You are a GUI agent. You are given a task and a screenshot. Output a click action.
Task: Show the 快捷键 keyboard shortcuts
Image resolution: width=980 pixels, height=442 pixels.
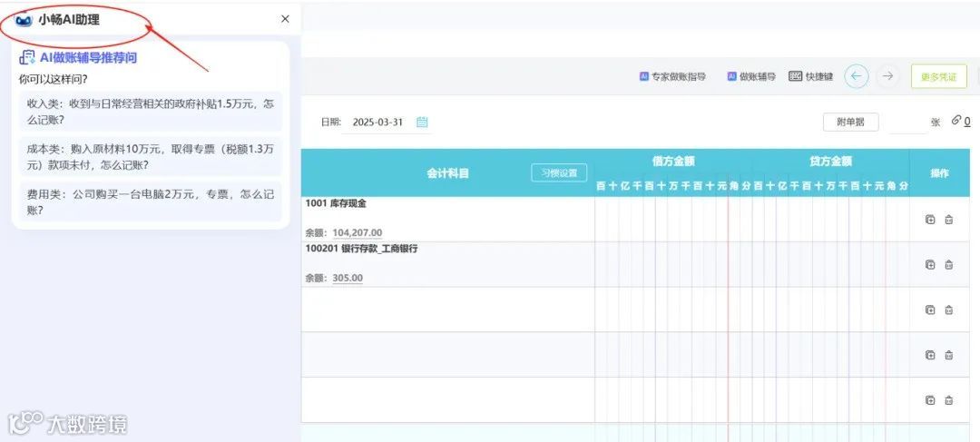click(810, 77)
